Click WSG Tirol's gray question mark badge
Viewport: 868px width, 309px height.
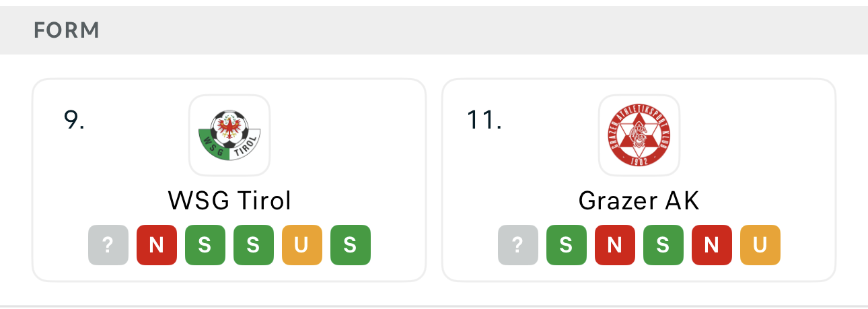(x=108, y=245)
